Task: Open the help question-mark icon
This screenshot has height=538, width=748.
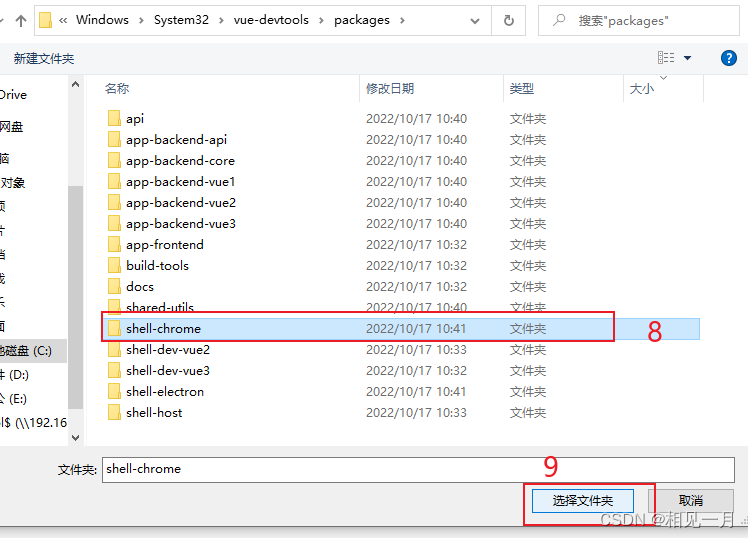Action: pos(728,58)
